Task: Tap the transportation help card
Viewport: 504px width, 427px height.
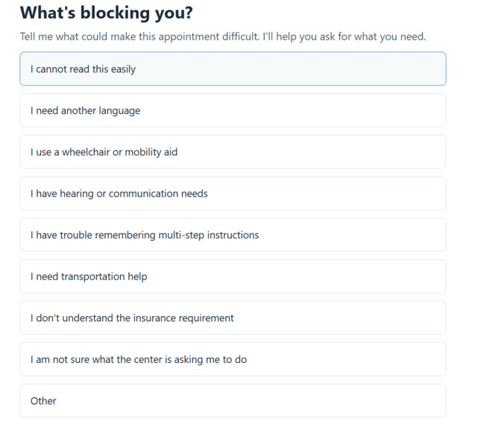Action: click(233, 276)
